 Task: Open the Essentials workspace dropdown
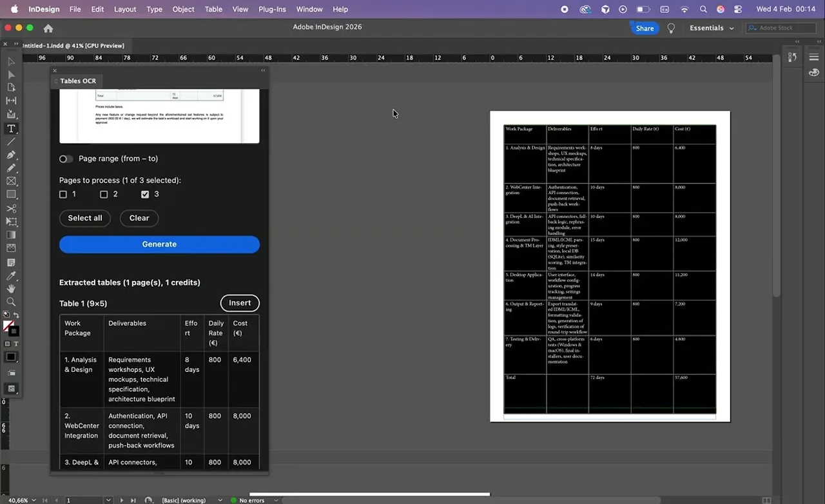pyautogui.click(x=712, y=28)
